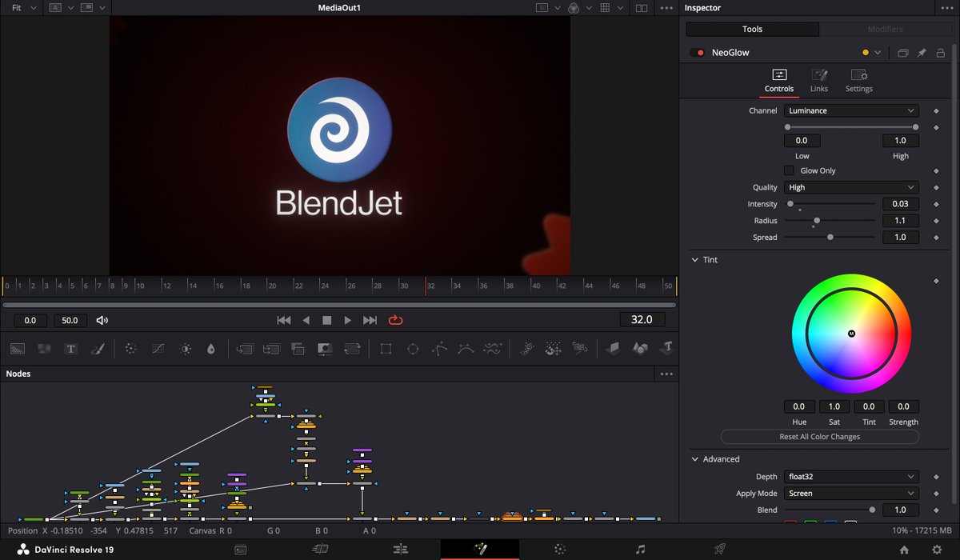
Task: Open the Quality High dropdown
Action: [x=851, y=187]
